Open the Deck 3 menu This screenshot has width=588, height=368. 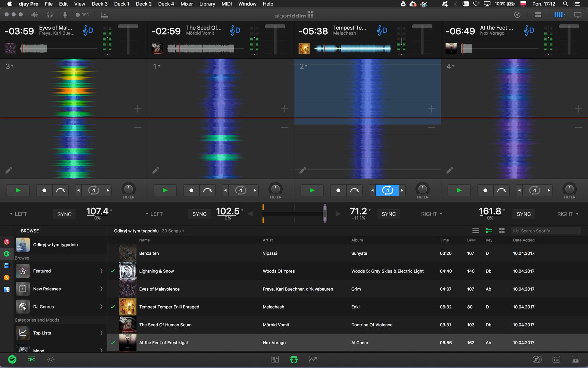(99, 4)
